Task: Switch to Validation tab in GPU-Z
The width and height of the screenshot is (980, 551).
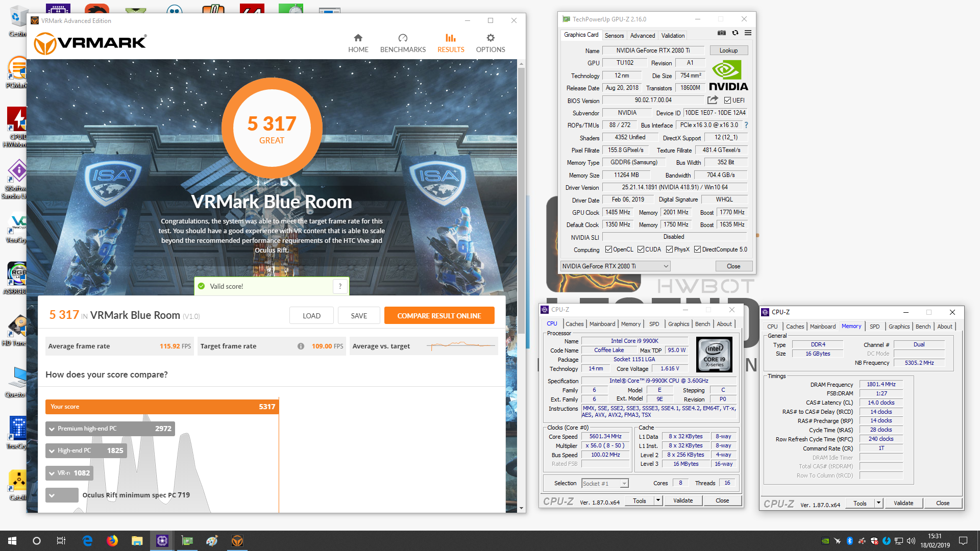Action: click(x=673, y=36)
